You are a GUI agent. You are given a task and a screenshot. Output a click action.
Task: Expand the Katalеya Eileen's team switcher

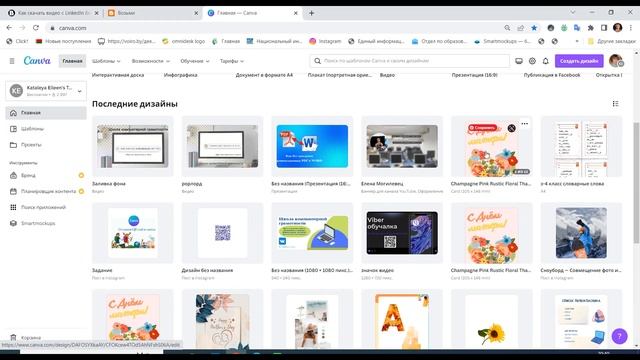point(46,91)
